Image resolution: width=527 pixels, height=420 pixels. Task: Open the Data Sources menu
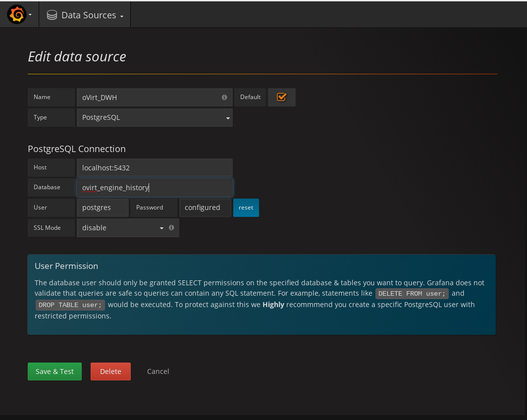(85, 15)
